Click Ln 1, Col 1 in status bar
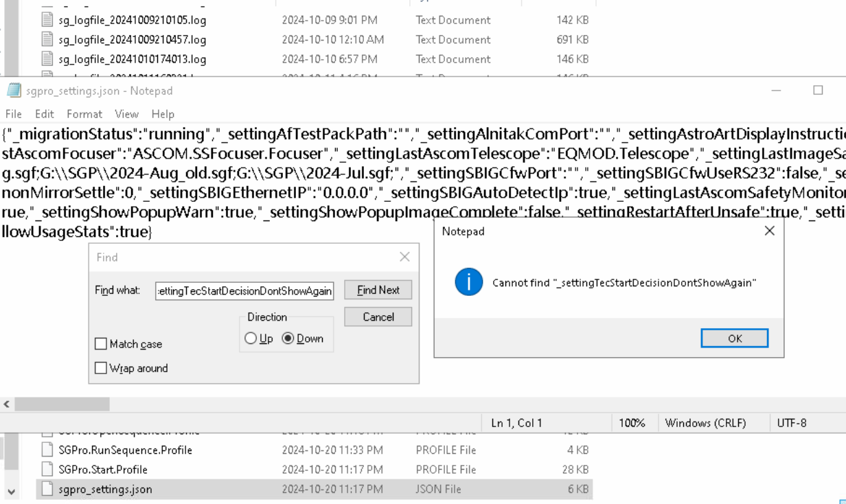Screen dimensions: 846x504 point(516,423)
